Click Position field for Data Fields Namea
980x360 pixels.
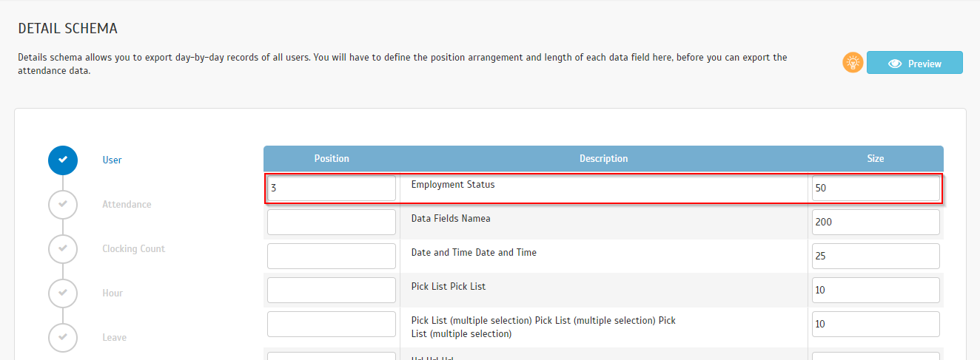(331, 222)
